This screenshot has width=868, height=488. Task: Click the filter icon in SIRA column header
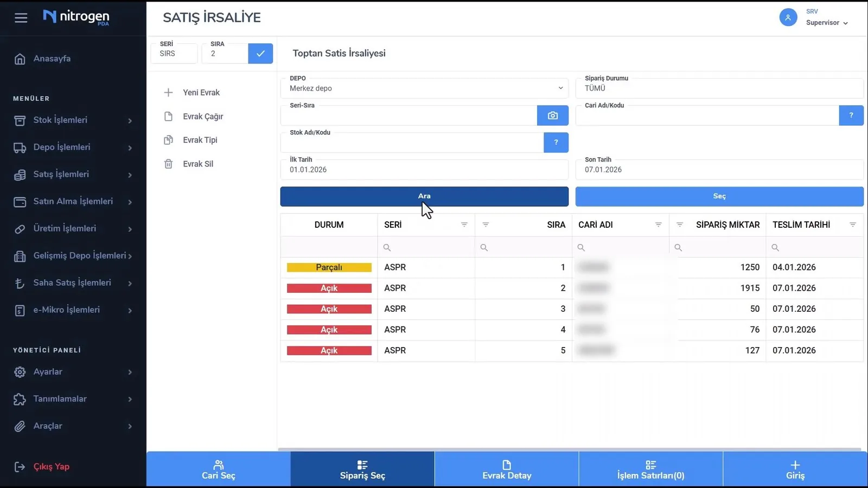point(486,224)
